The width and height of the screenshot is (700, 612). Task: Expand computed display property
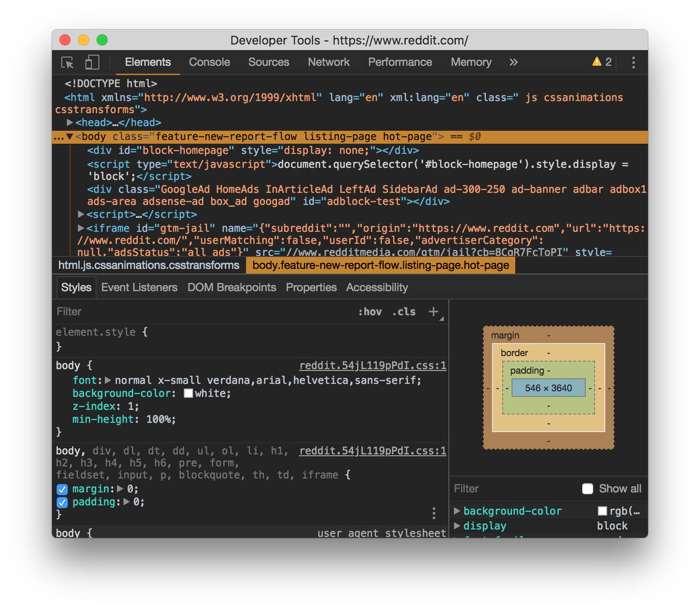[x=457, y=526]
